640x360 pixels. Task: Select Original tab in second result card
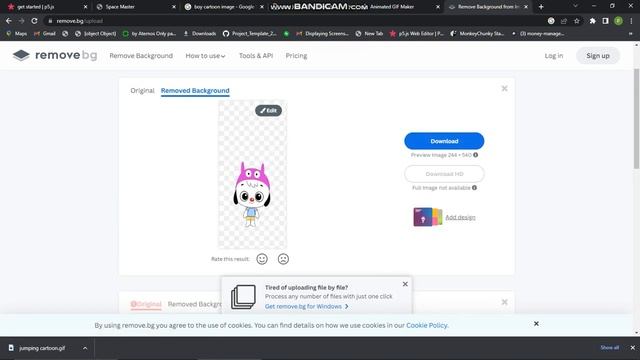146,304
